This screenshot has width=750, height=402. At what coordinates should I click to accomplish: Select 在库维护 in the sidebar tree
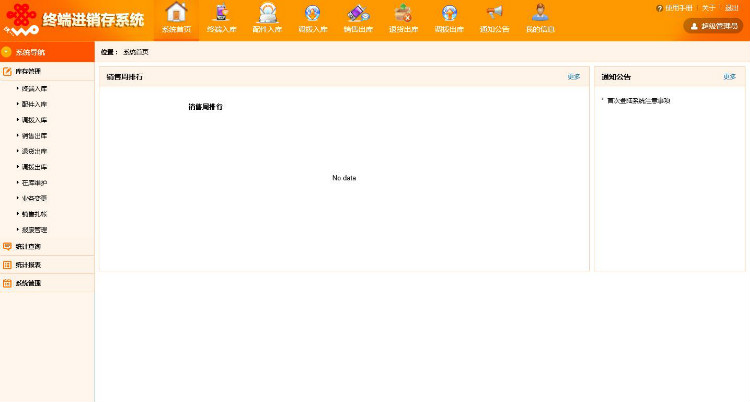(34, 182)
